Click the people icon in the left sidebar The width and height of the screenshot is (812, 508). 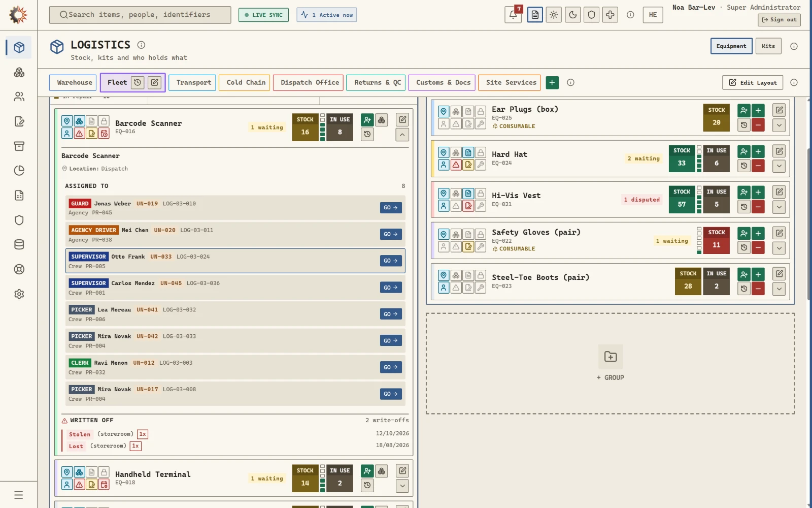coord(19,97)
